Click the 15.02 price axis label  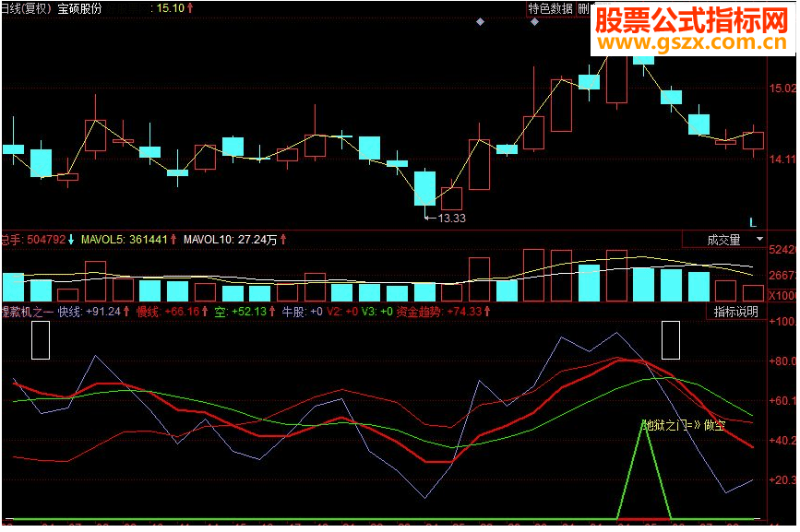[782, 89]
